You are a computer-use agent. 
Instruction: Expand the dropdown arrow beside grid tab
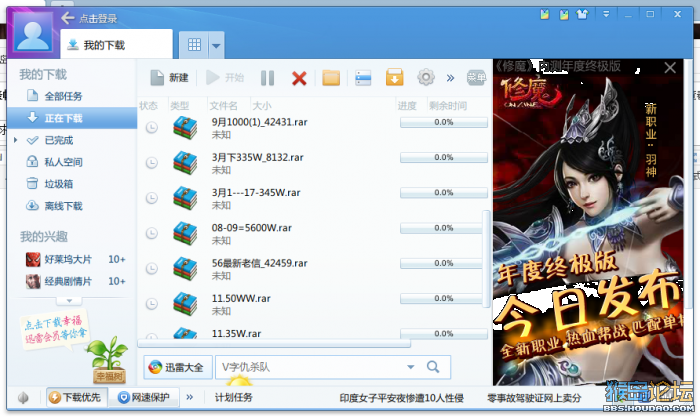pyautogui.click(x=216, y=45)
